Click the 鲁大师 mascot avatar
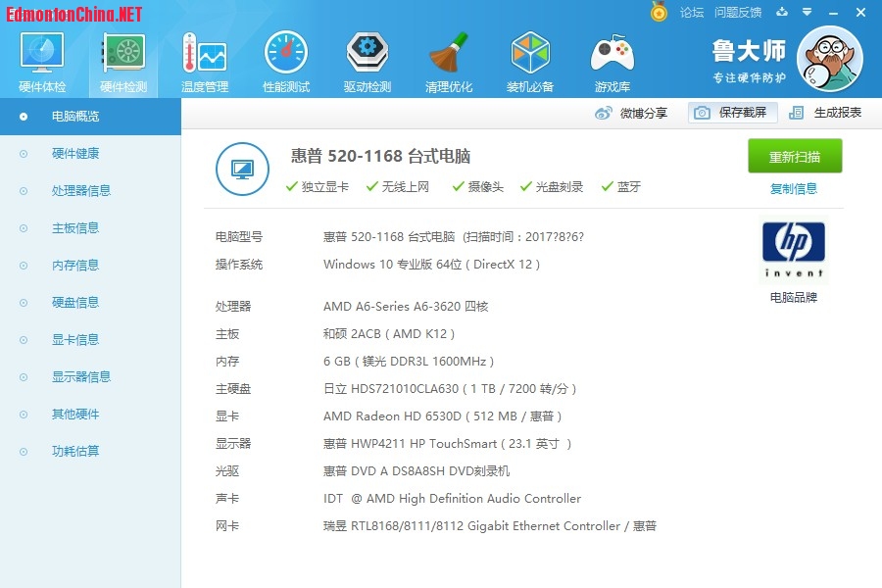 click(x=829, y=59)
